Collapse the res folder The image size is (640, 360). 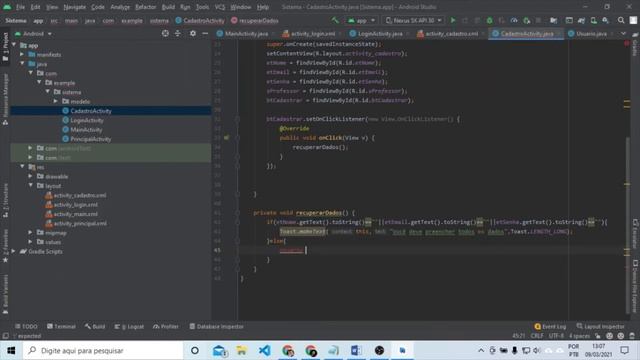click(22, 167)
